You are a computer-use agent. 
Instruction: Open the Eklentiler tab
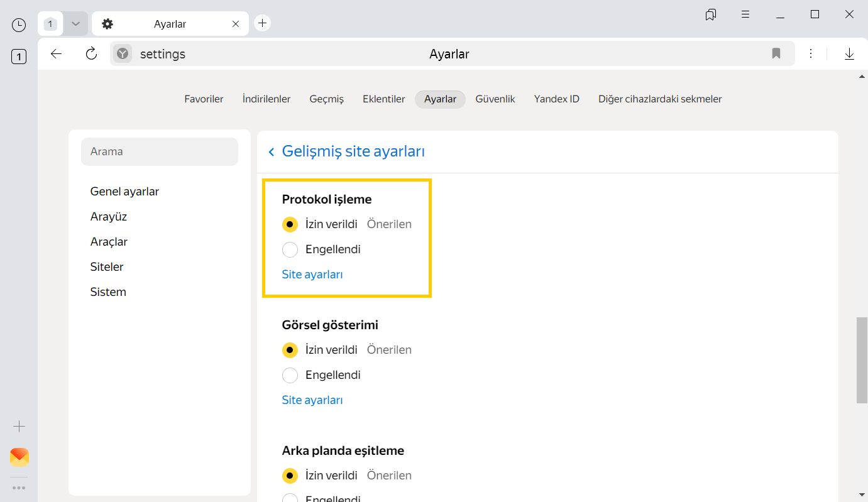coord(383,99)
